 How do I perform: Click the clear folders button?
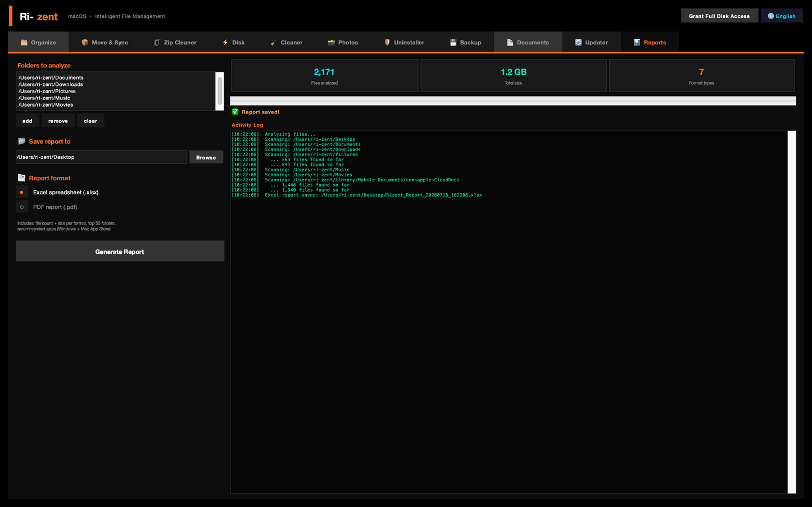(x=90, y=121)
